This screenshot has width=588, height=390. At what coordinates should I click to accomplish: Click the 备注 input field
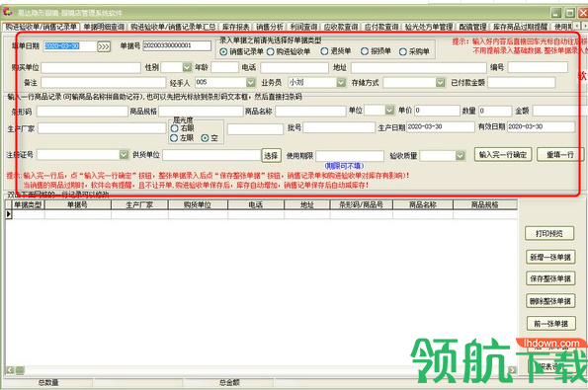[104, 82]
